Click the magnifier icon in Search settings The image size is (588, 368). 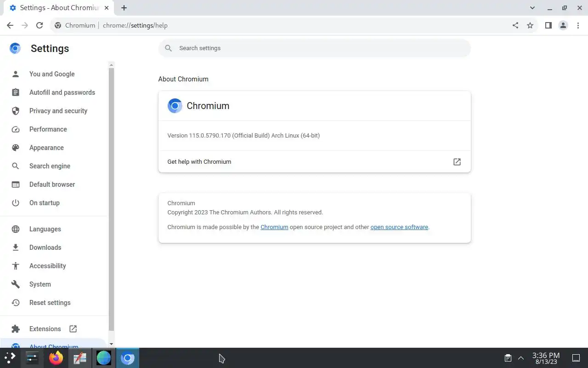169,48
